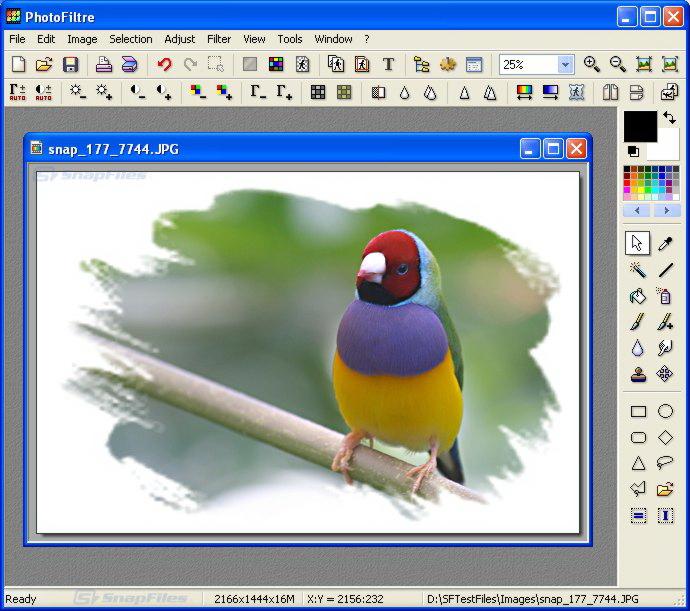The image size is (690, 611).
Task: Flip the image horizontally
Action: click(610, 92)
